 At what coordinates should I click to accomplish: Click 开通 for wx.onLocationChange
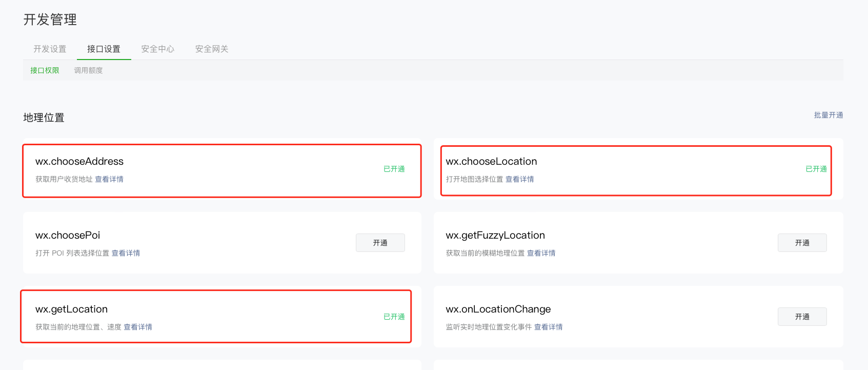802,317
